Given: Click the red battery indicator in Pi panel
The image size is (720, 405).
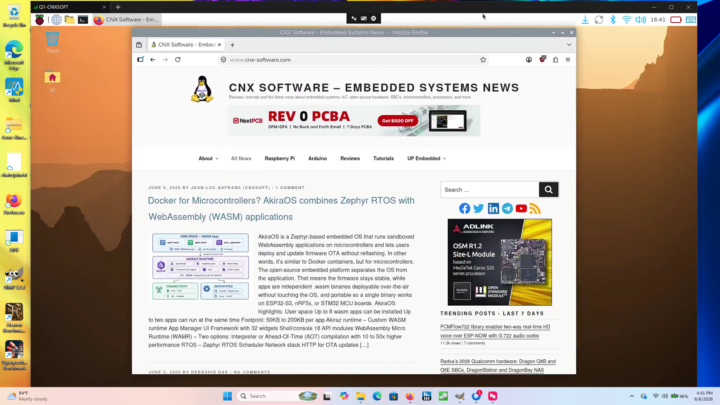Looking at the screenshot, I should (x=675, y=20).
